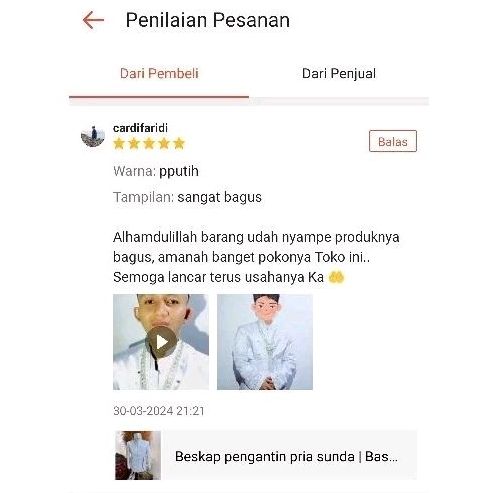Click the username cardifaridi

point(140,128)
